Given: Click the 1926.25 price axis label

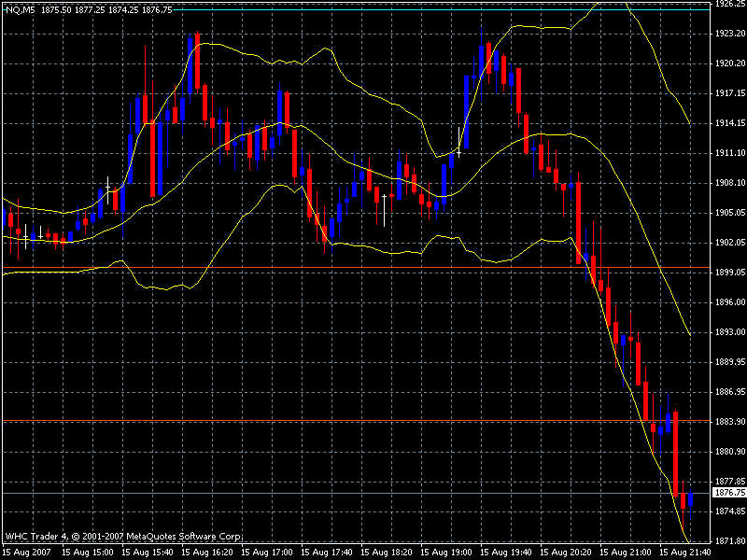Looking at the screenshot, I should [x=727, y=4].
